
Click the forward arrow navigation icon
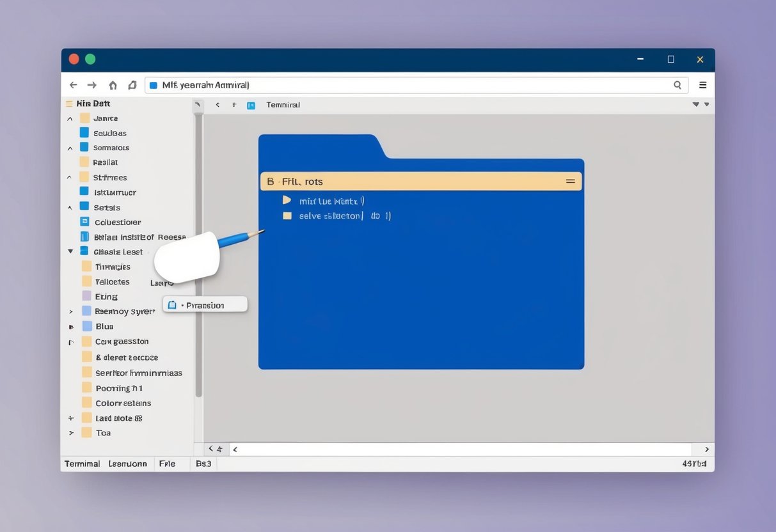tap(92, 85)
